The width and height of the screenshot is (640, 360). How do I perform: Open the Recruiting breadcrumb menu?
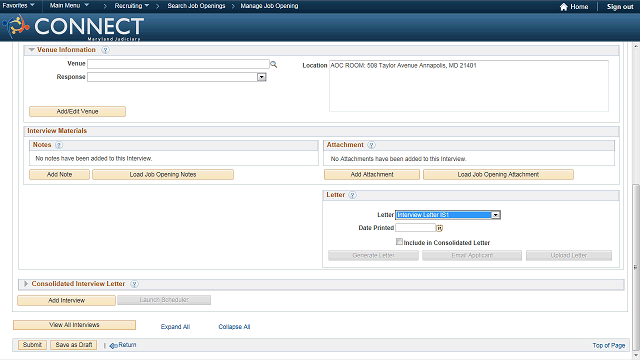[x=131, y=6]
